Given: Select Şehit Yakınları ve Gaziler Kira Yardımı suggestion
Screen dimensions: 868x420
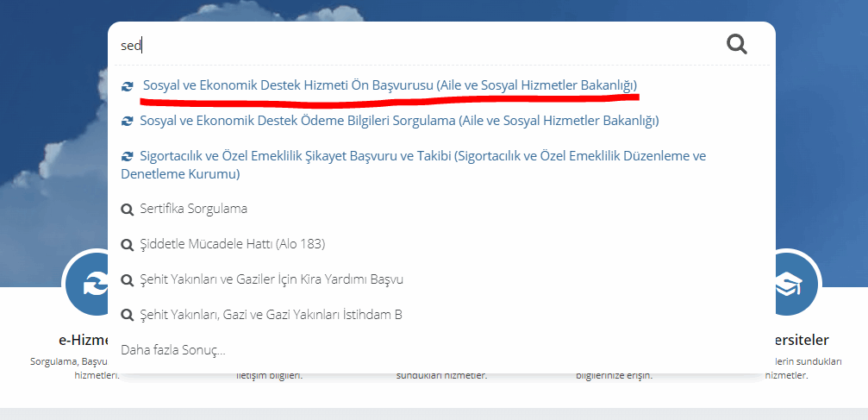Looking at the screenshot, I should 272,279.
